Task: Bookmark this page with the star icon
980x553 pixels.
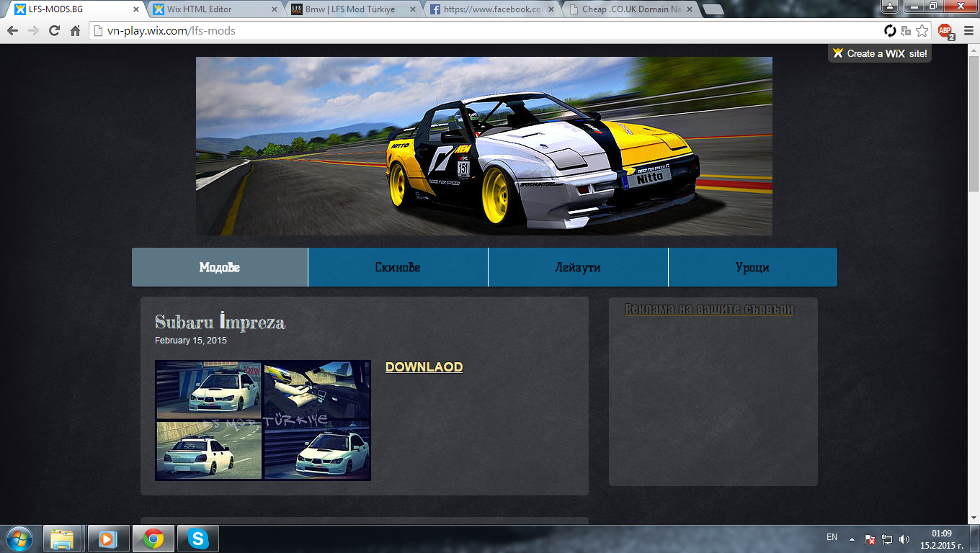Action: (x=922, y=31)
